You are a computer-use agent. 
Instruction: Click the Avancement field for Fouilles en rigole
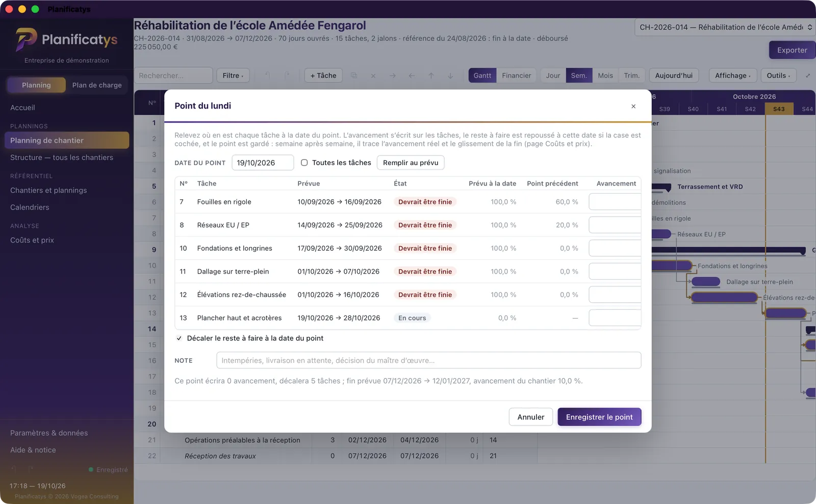[615, 202]
